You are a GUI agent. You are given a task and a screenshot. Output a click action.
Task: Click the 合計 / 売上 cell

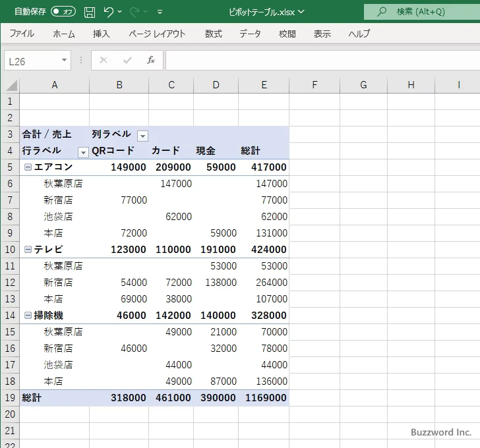tap(55, 134)
